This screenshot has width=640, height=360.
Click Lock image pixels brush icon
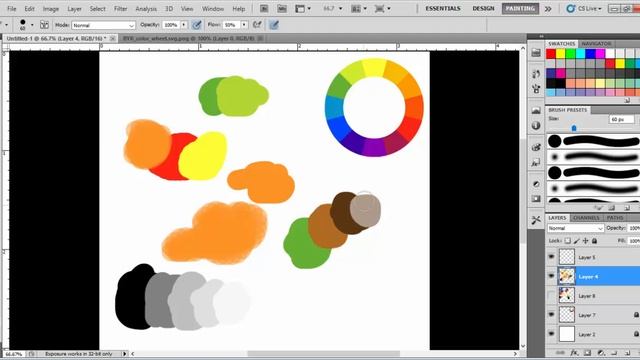pyautogui.click(x=576, y=241)
